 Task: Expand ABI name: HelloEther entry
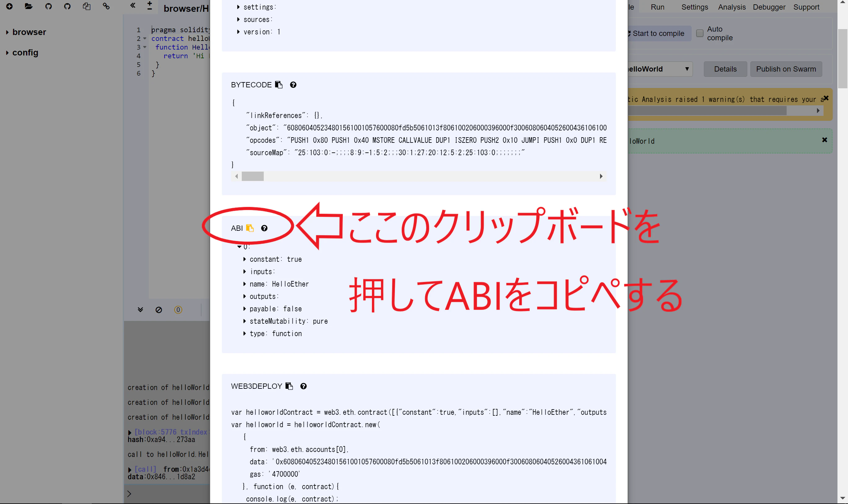tap(244, 284)
